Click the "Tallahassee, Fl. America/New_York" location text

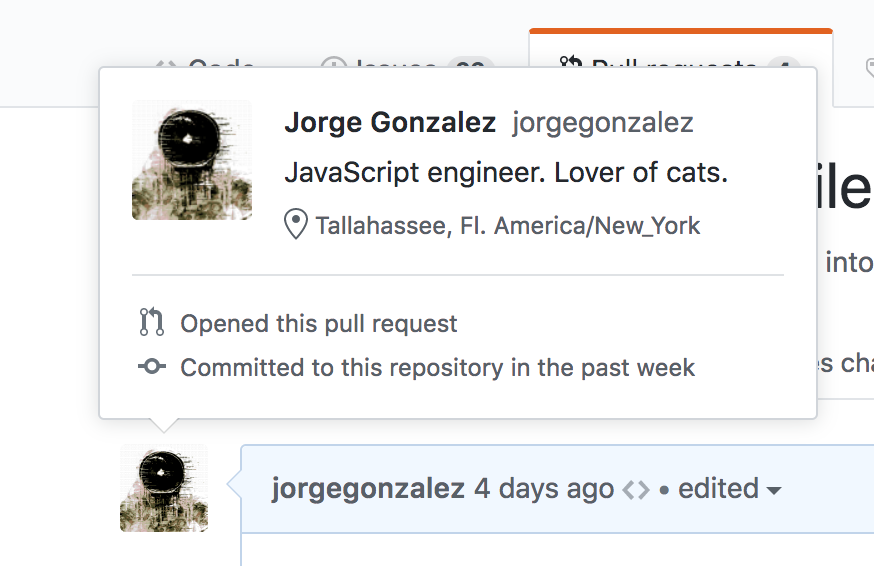point(508,225)
